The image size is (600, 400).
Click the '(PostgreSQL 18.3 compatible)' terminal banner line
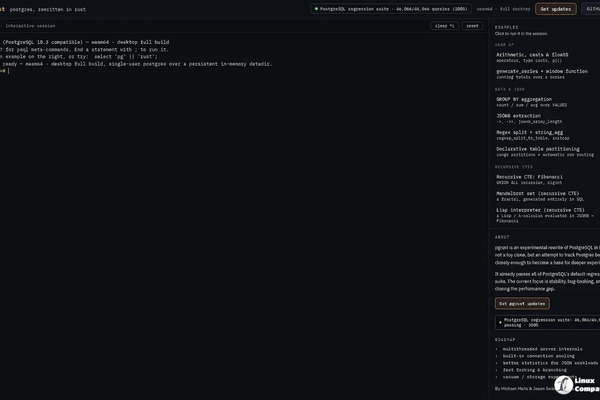[86, 42]
